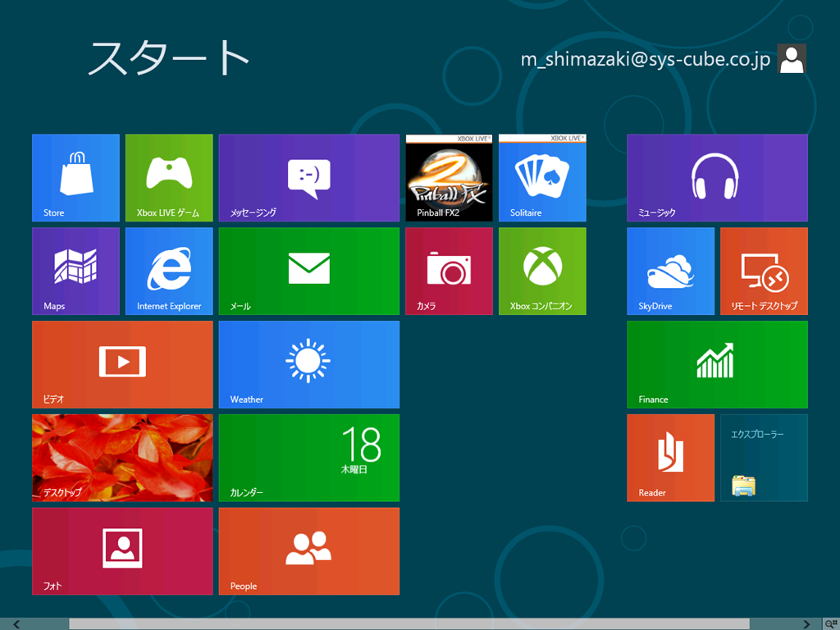This screenshot has width=840, height=630.
Task: Open the メール envelope tile
Action: (309, 271)
